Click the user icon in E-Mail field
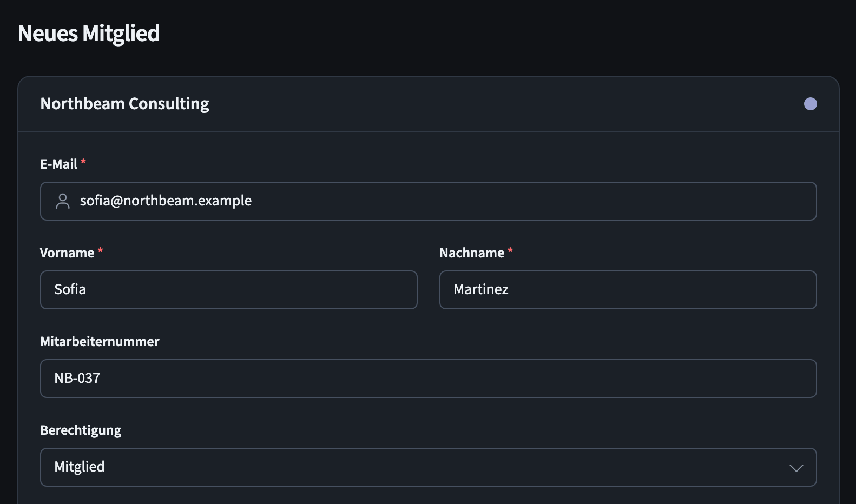Screen dimensions: 856x504 tap(63, 201)
